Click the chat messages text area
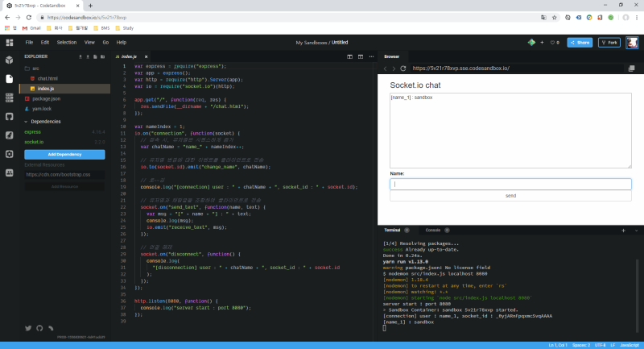Viewport: 644px width, 349px height. click(x=510, y=131)
